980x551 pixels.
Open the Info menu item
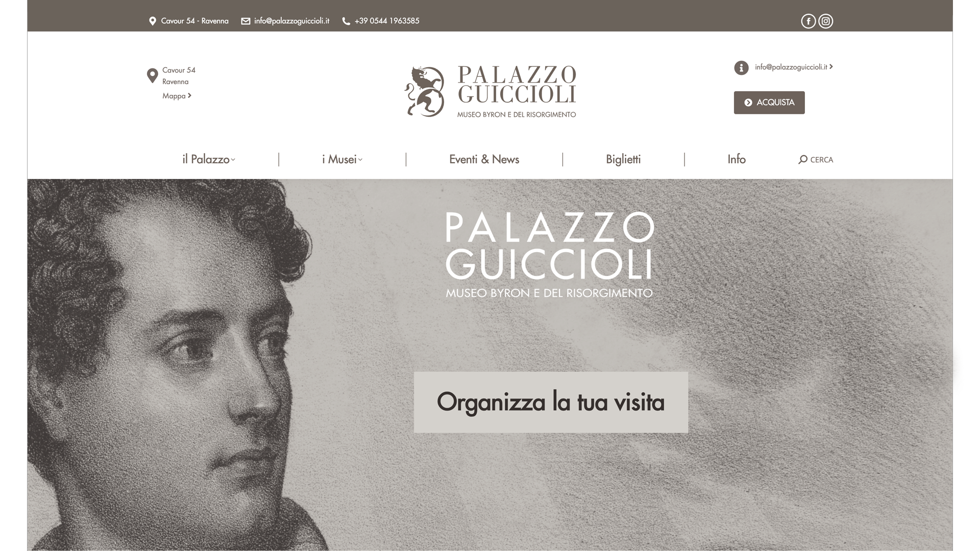737,159
